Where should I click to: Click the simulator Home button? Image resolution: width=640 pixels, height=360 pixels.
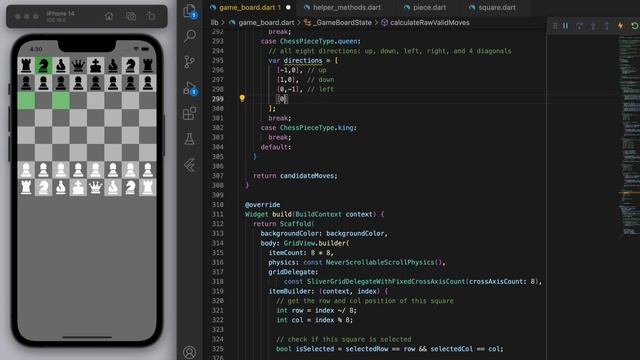pos(109,16)
